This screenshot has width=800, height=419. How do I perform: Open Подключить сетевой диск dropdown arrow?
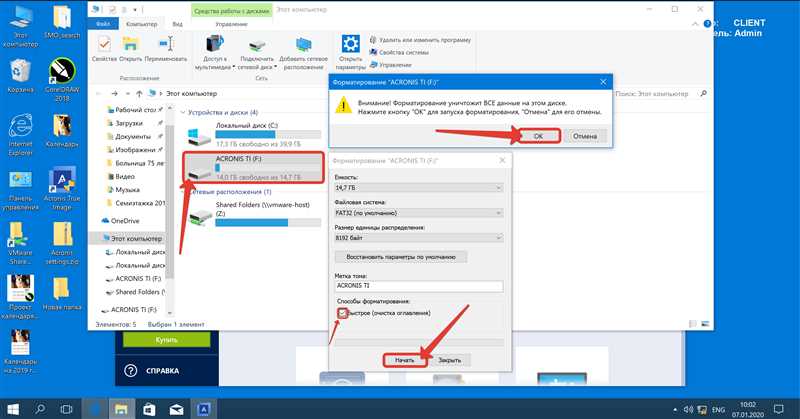276,67
